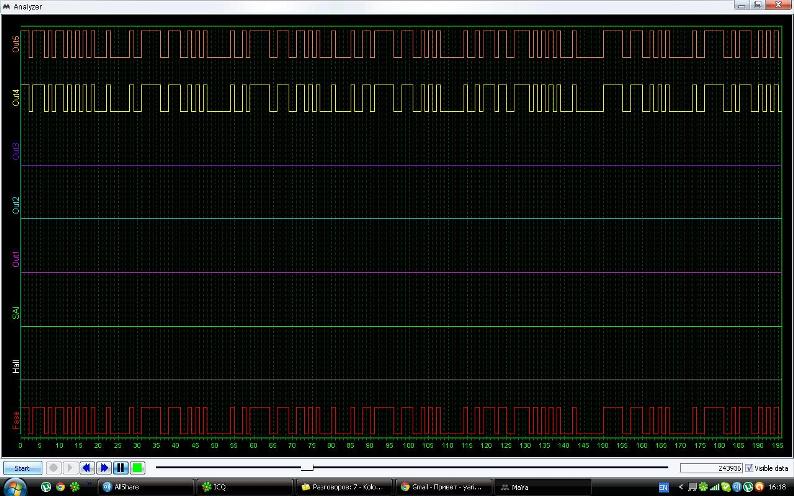Image resolution: width=794 pixels, height=496 pixels.
Task: Click the green square button
Action: coord(137,468)
